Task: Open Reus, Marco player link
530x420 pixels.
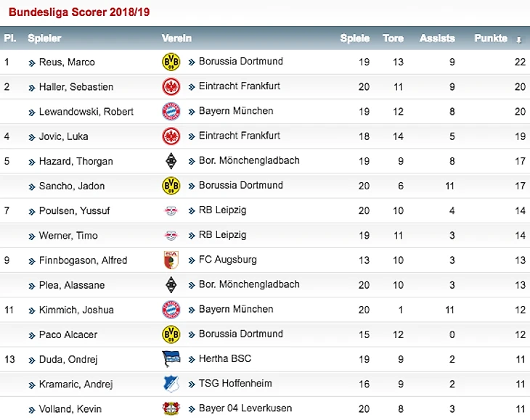Action: pos(67,62)
